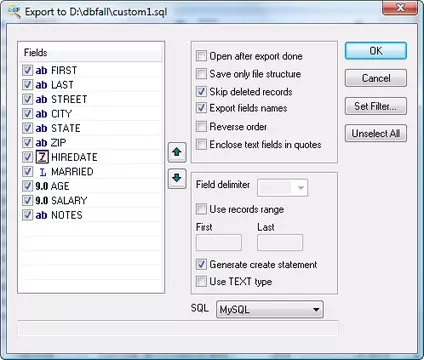Image resolution: width=424 pixels, height=360 pixels.
Task: Click the First record range input
Action: coord(219,242)
